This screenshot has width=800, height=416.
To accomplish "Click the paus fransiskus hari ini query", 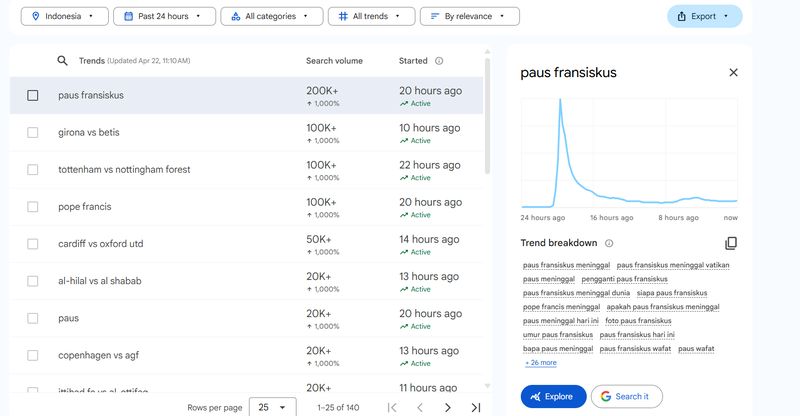I will (637, 335).
